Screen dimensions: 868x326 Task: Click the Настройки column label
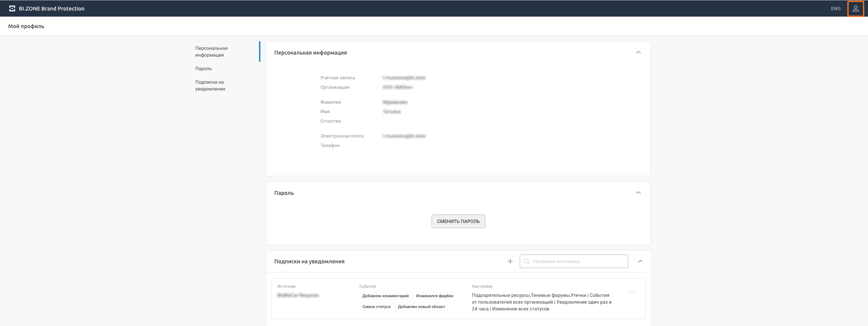coord(482,286)
